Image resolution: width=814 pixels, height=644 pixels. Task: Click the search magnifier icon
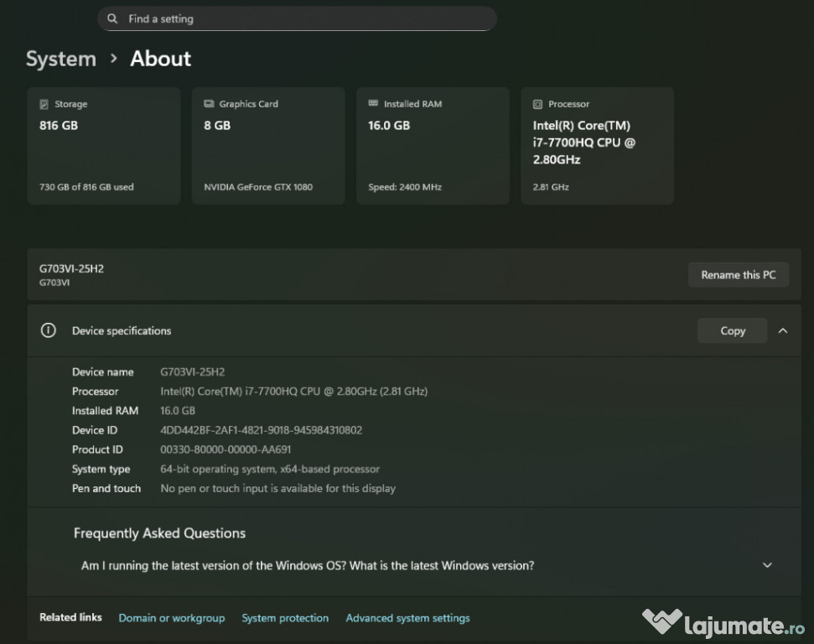113,18
